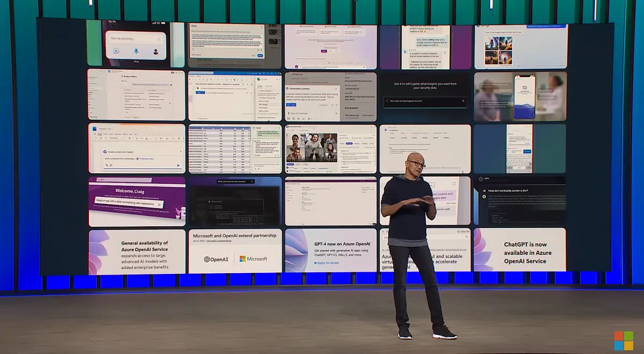This screenshot has height=354, width=644.
Task: Click the security data prompt input field
Action: pos(425,101)
